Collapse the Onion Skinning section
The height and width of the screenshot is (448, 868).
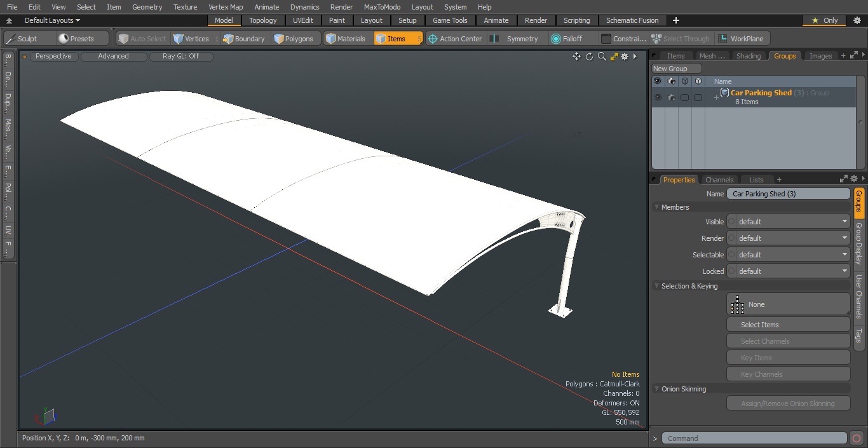click(656, 389)
